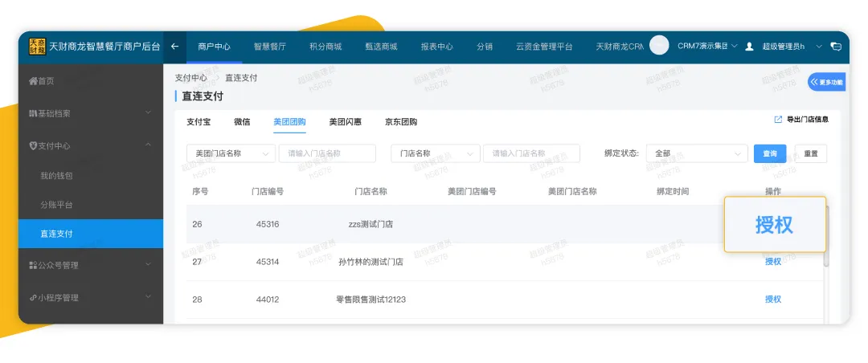The width and height of the screenshot is (868, 363).
Task: Select the 京东团购 payment tab
Action: pyautogui.click(x=401, y=122)
